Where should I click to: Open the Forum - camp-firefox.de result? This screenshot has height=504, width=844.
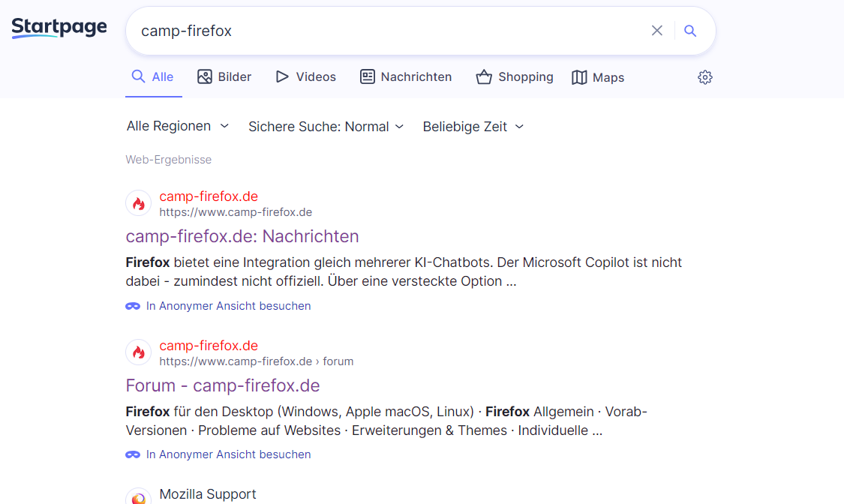pyautogui.click(x=223, y=385)
